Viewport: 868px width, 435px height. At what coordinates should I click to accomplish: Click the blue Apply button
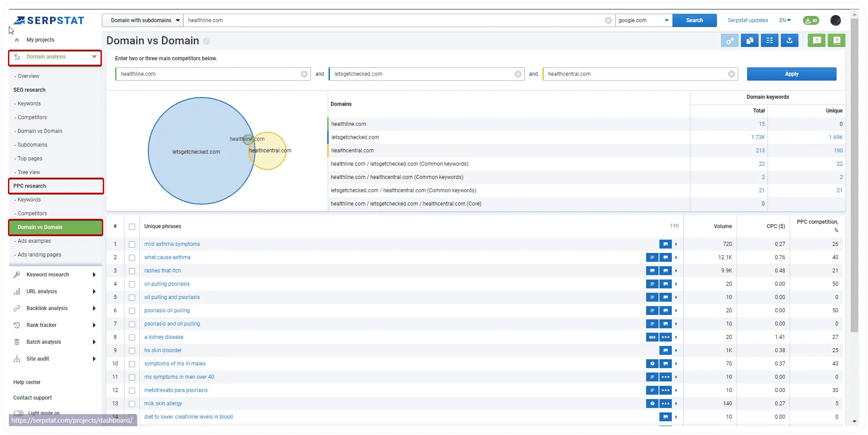791,74
